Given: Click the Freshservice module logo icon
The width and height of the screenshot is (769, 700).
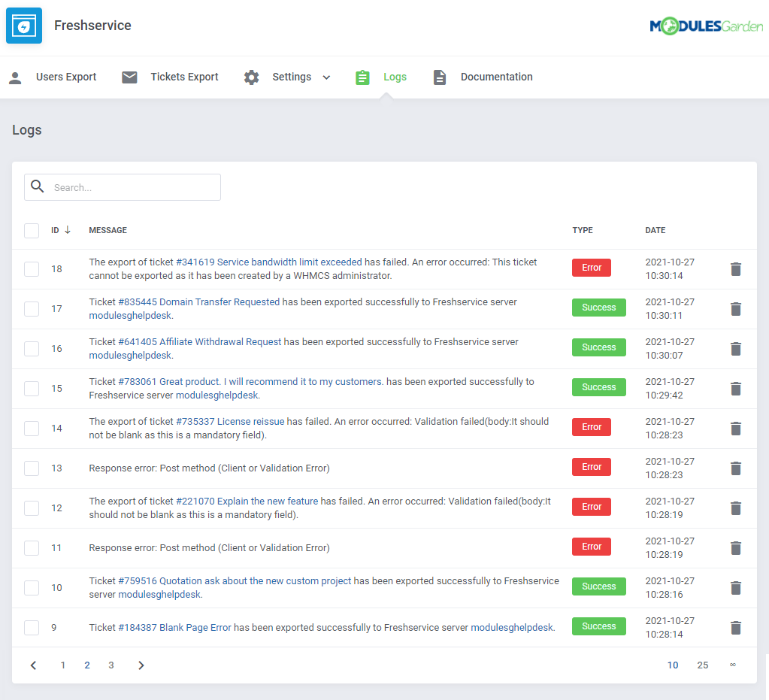Looking at the screenshot, I should (24, 26).
